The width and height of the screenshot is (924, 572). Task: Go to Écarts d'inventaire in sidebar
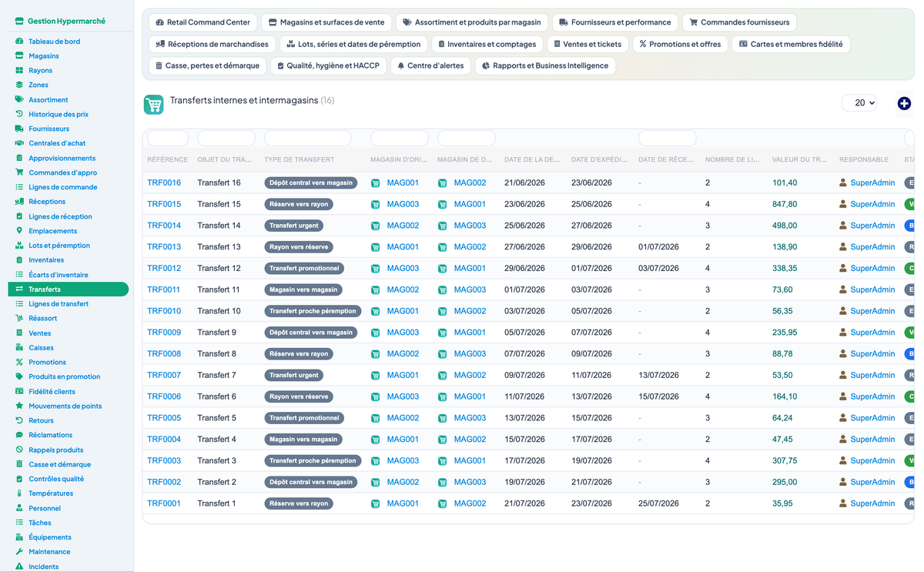pos(59,275)
